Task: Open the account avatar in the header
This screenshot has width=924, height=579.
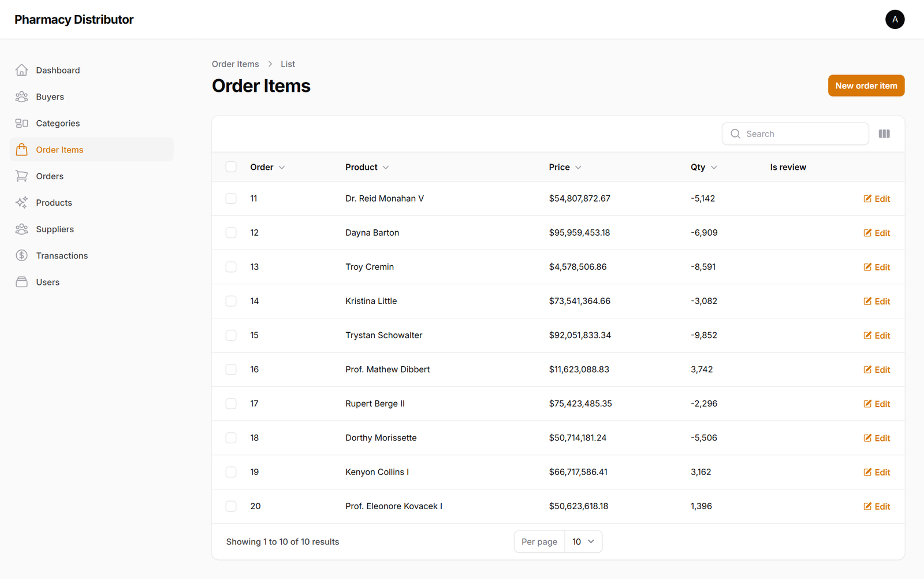Action: (x=895, y=19)
